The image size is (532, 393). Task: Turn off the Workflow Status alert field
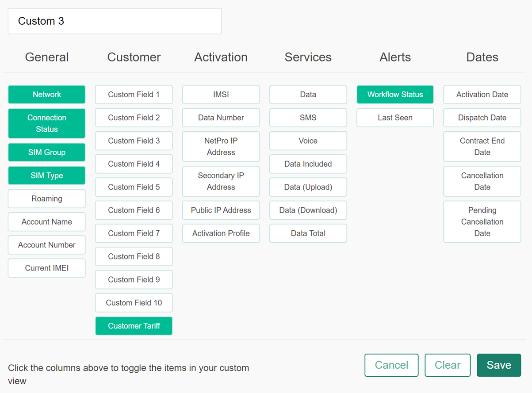tap(395, 94)
